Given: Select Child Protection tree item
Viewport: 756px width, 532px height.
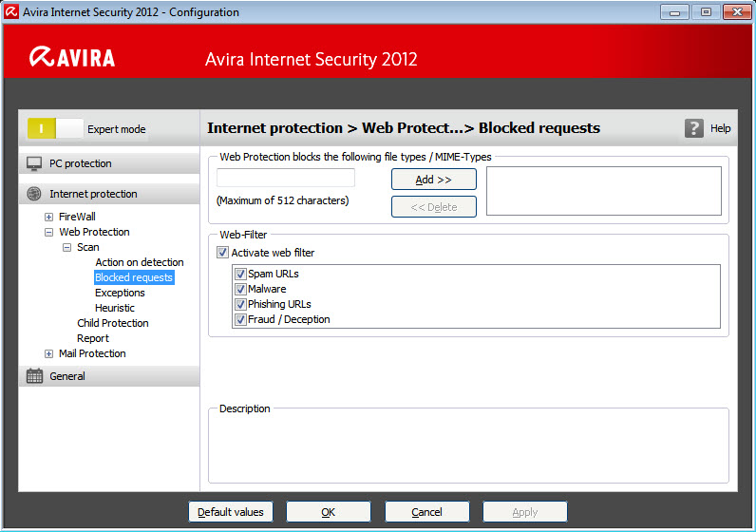Looking at the screenshot, I should (113, 323).
